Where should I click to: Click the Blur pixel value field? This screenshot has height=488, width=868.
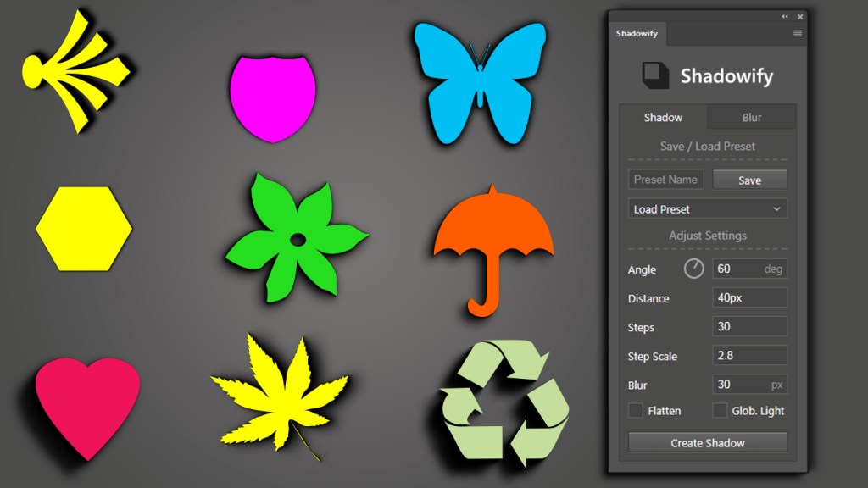click(x=749, y=384)
